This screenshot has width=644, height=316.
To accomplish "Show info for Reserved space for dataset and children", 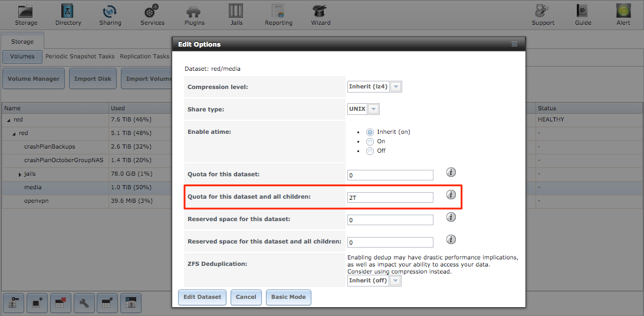I will pos(451,239).
